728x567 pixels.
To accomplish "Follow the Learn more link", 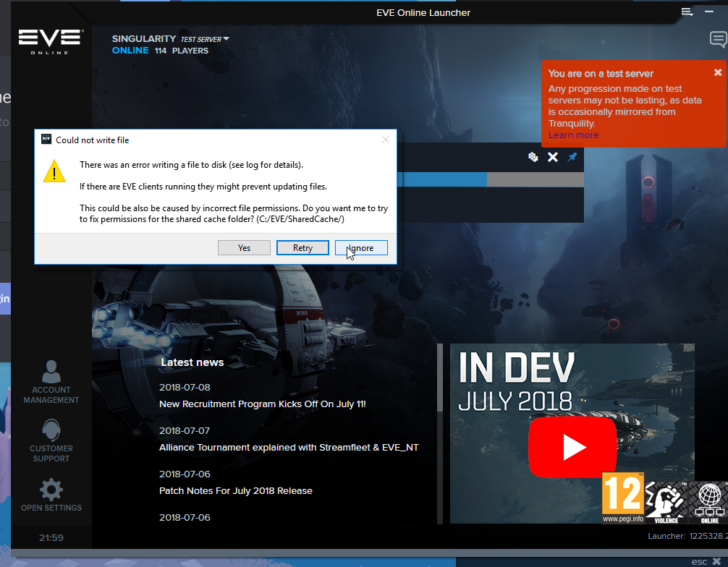I will [573, 135].
